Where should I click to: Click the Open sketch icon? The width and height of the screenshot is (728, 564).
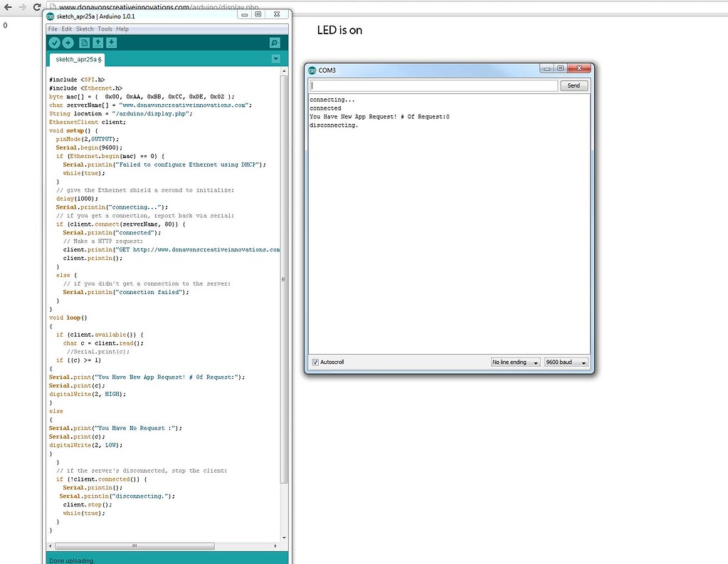pos(98,42)
